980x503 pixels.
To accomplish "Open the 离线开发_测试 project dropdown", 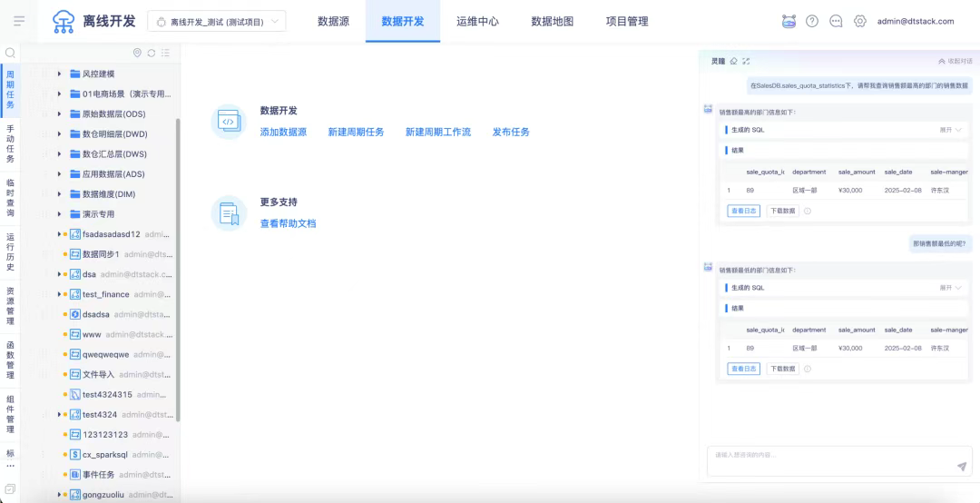I will pos(216,21).
